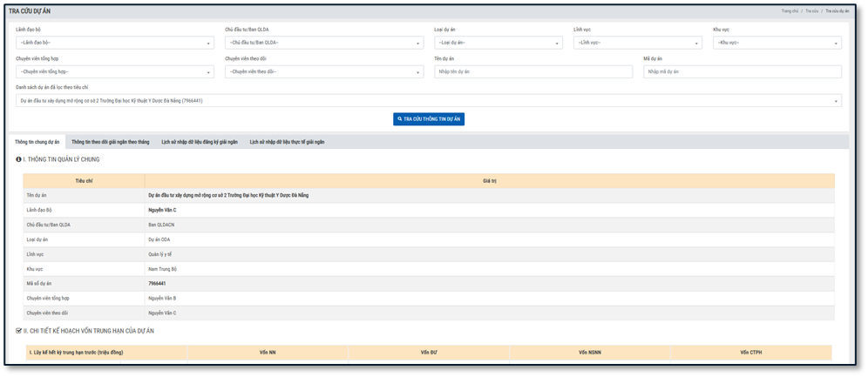The width and height of the screenshot is (868, 377).
Task: Expand the Chuyên viên tổng hợp dropdown
Action: [114, 72]
